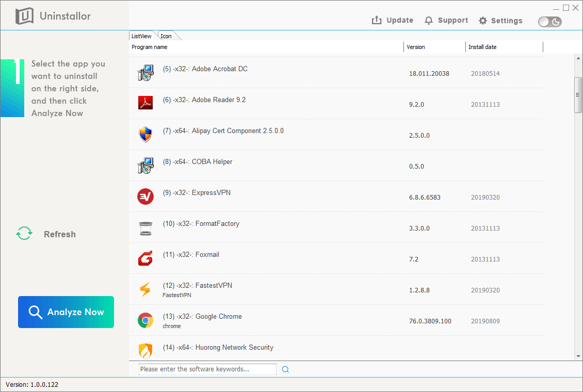Select the row text "(9) -x32-: ExpressVPN"
This screenshot has width=583, height=392.
(x=197, y=192)
